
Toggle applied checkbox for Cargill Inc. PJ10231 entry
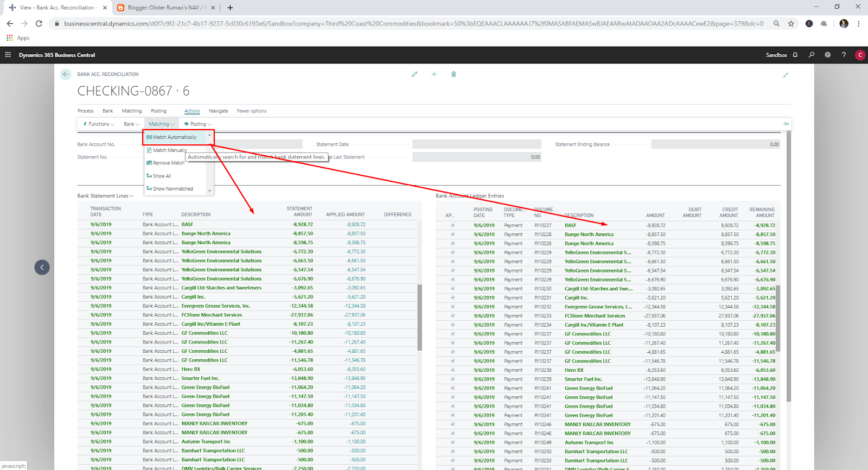tap(452, 297)
